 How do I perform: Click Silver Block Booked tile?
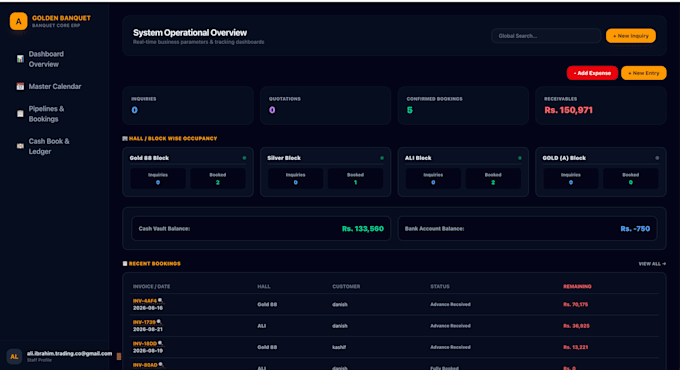(x=355, y=178)
